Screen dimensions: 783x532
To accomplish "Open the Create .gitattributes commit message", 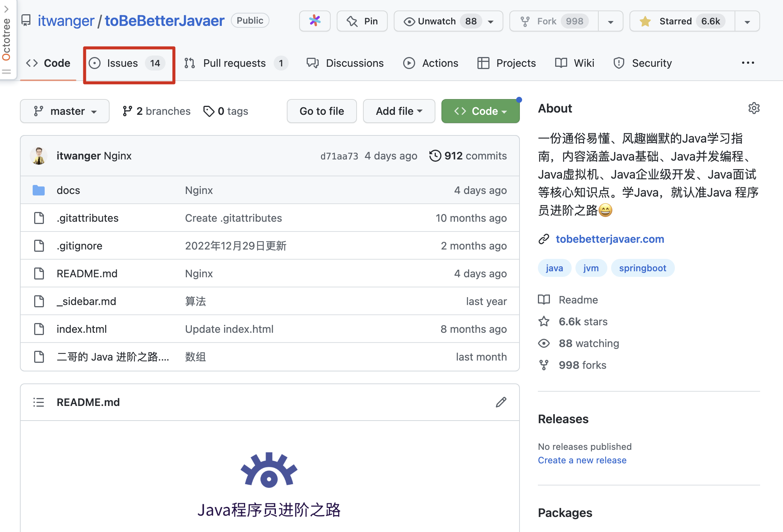I will (x=233, y=218).
